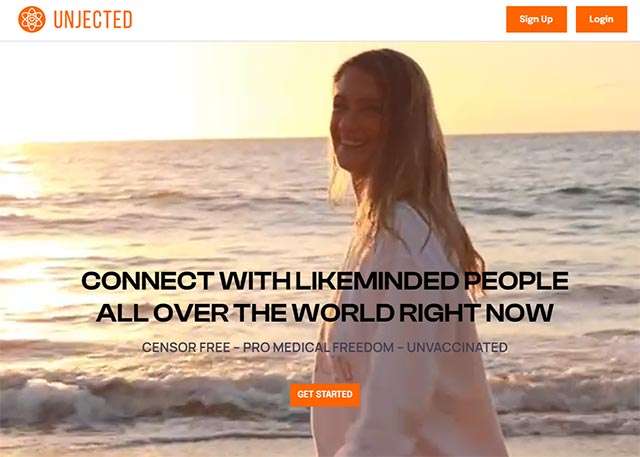Hit the orange GET STARTED button

tap(325, 395)
